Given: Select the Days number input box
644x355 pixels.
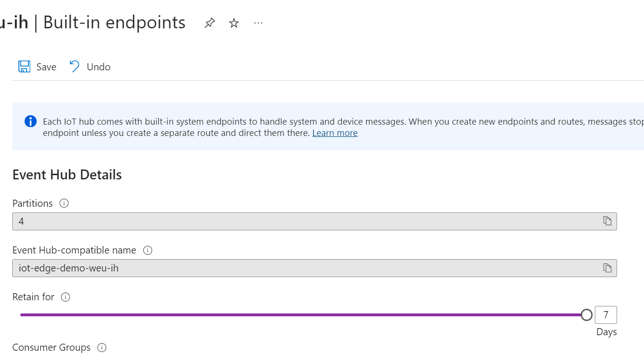Looking at the screenshot, I should point(606,314).
